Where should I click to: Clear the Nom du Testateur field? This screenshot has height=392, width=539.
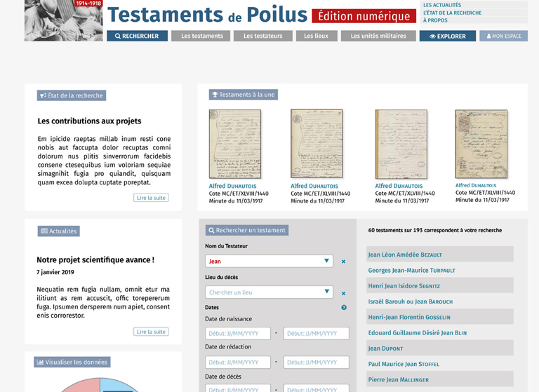click(x=343, y=262)
